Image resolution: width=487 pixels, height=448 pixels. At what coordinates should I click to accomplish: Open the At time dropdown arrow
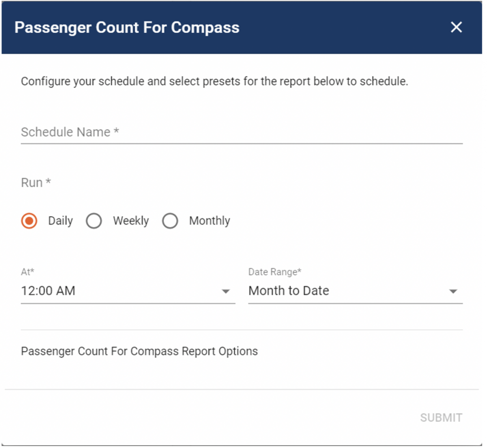[x=226, y=291]
